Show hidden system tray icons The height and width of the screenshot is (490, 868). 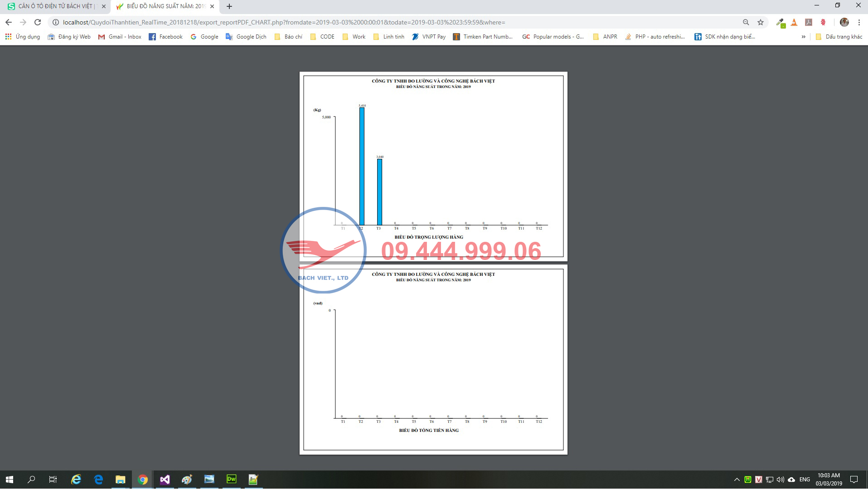click(737, 480)
